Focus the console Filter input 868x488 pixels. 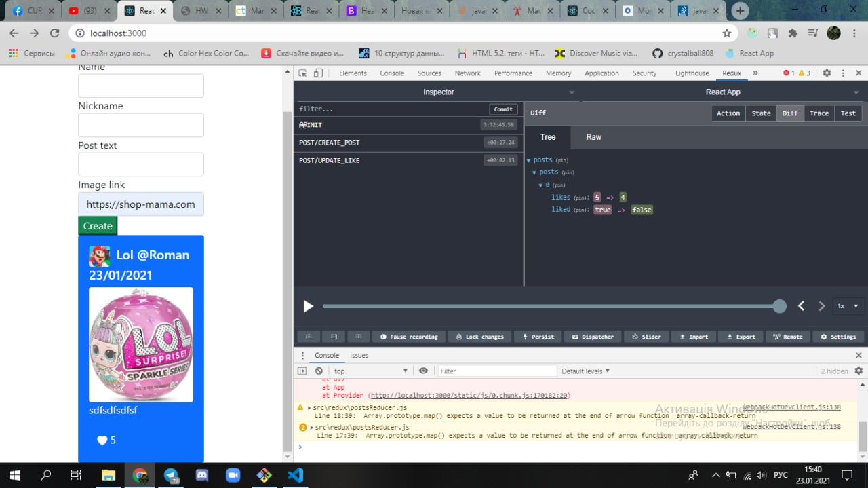[497, 371]
